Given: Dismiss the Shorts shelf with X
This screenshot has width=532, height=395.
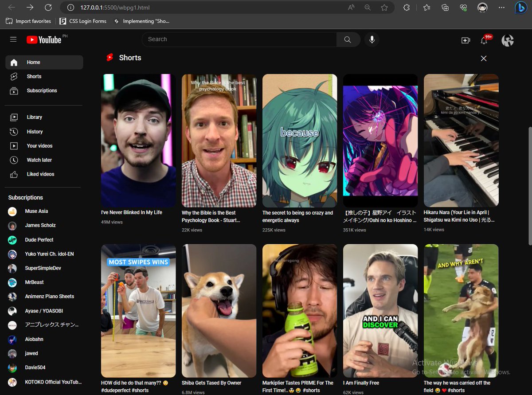Looking at the screenshot, I should pos(484,59).
